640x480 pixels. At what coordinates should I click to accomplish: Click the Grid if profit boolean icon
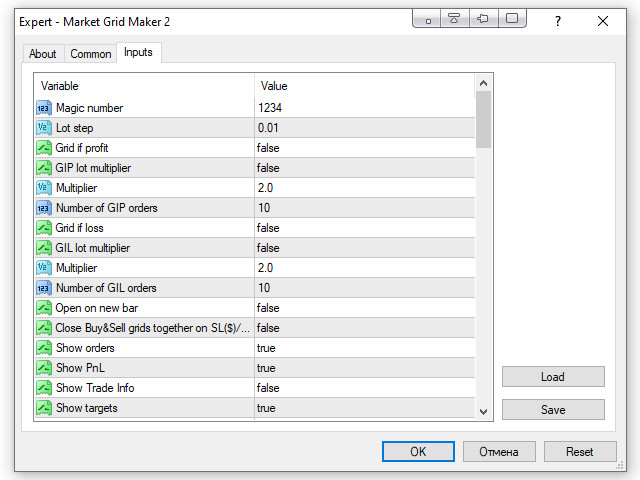click(44, 148)
